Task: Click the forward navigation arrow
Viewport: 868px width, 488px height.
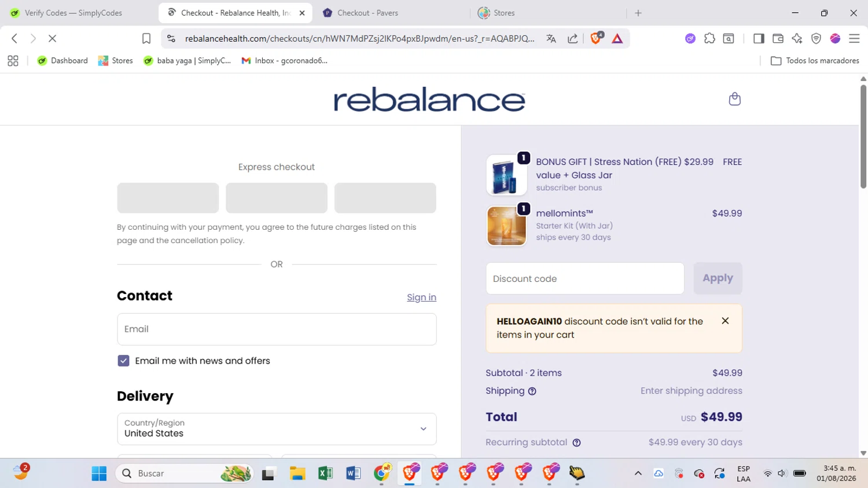Action: coord(33,38)
